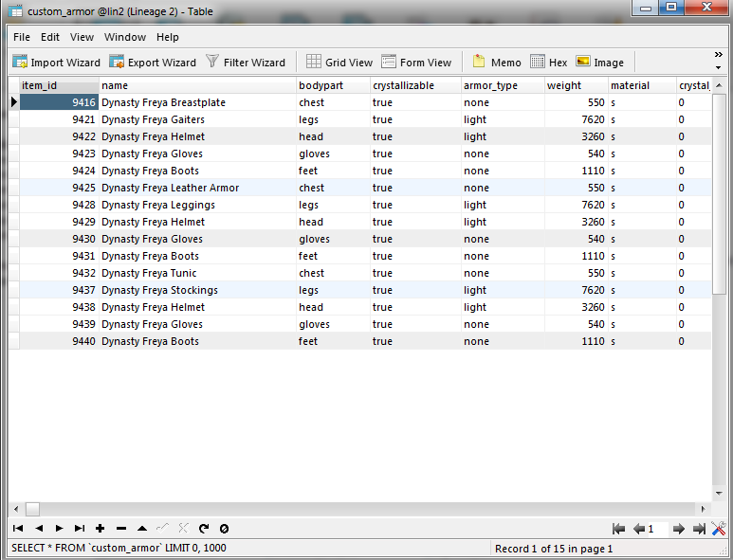733x560 pixels.
Task: Open the Import Wizard
Action: point(57,63)
